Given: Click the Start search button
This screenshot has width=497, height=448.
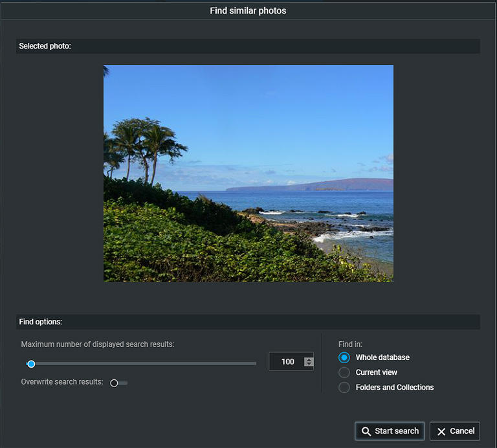Looking at the screenshot, I should coord(390,431).
